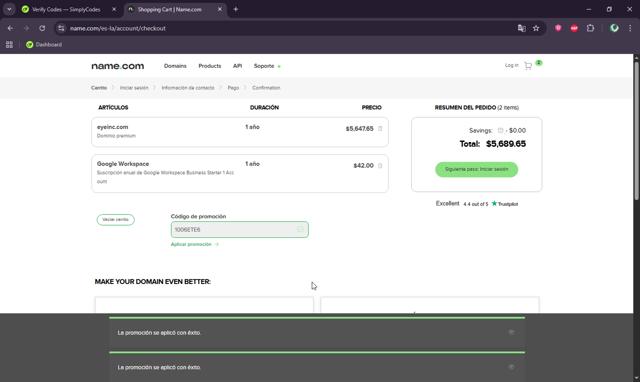640x382 pixels.
Task: Open the red ABP extension icon
Action: coord(574,28)
